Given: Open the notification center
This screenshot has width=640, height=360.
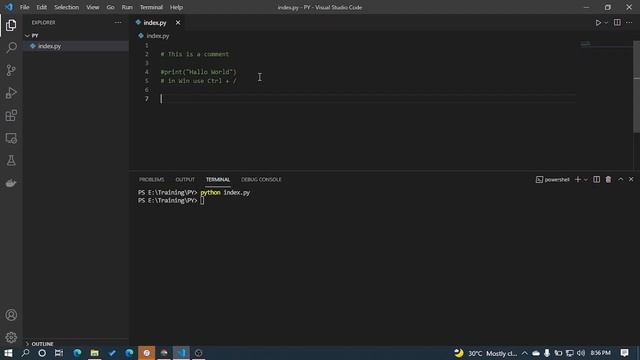Looking at the screenshot, I should [624, 353].
